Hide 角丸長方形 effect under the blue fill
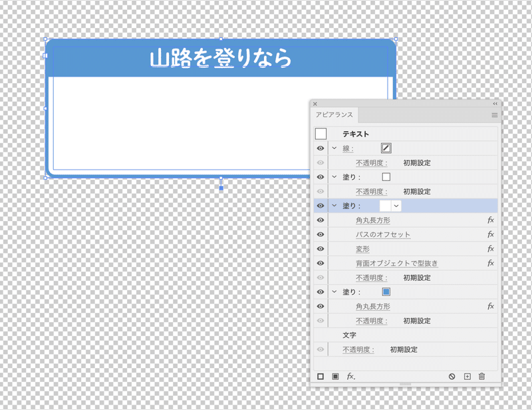Image resolution: width=532 pixels, height=410 pixels. (321, 306)
